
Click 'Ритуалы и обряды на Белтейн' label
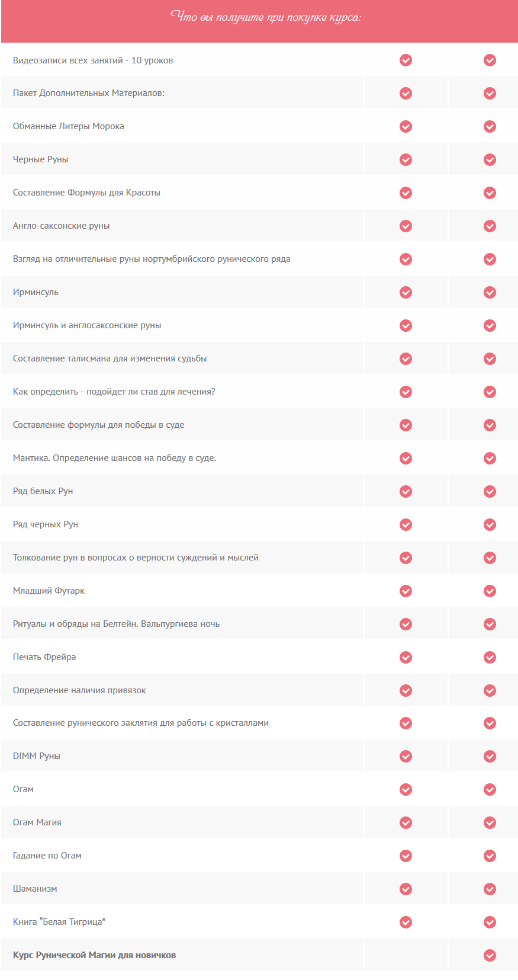pos(116,624)
